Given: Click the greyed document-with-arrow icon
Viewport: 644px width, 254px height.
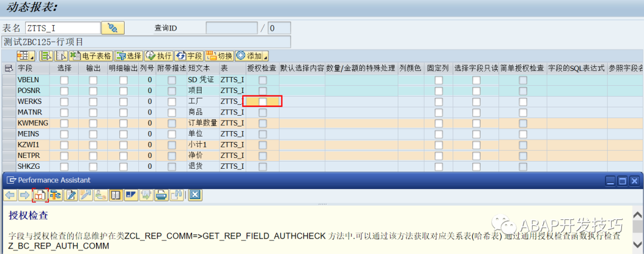Looking at the screenshot, I should pos(145,195).
